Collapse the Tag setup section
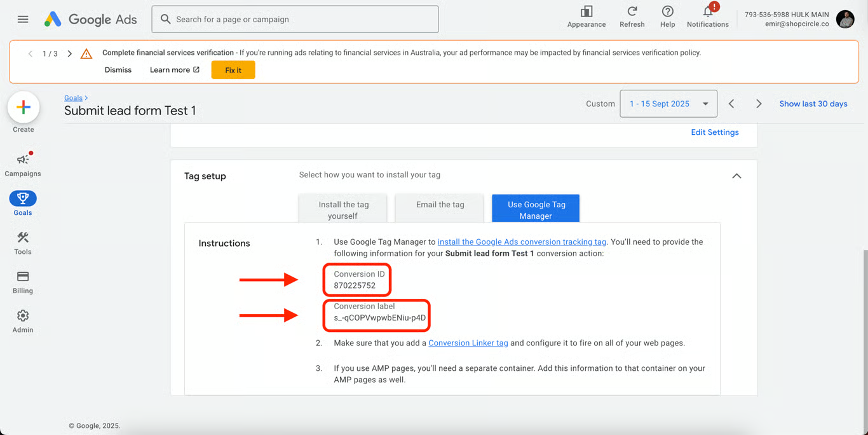Viewport: 868px width, 435px height. [x=736, y=176]
